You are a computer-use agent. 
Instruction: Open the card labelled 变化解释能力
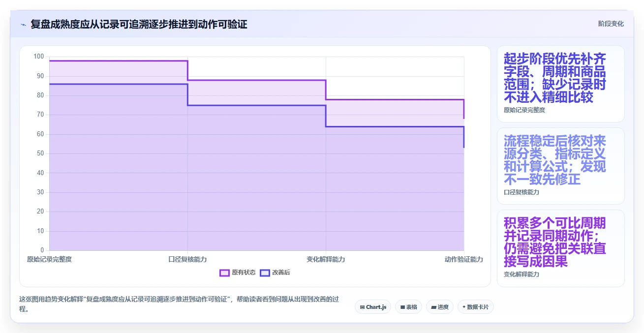pos(561,248)
